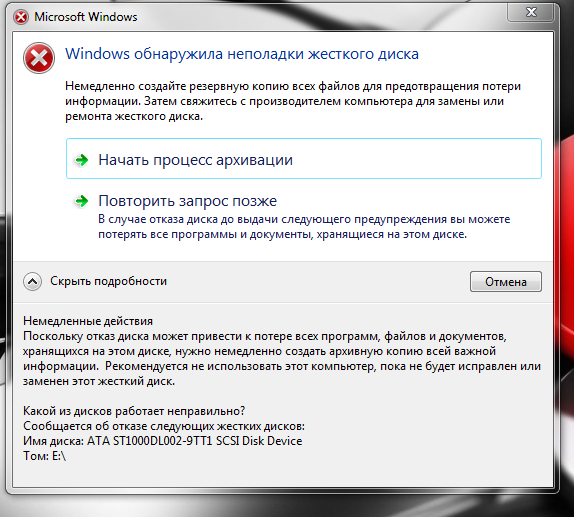The image size is (574, 517).
Task: Click the small red error icon in title bar
Action: 21,17
